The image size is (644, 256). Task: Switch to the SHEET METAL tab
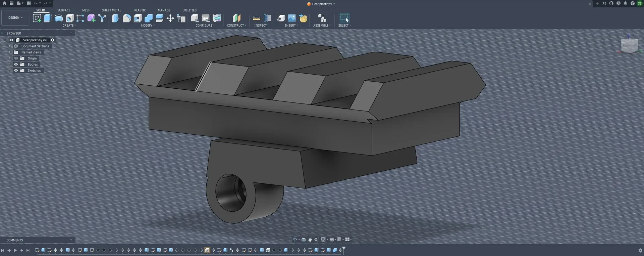coord(111,10)
